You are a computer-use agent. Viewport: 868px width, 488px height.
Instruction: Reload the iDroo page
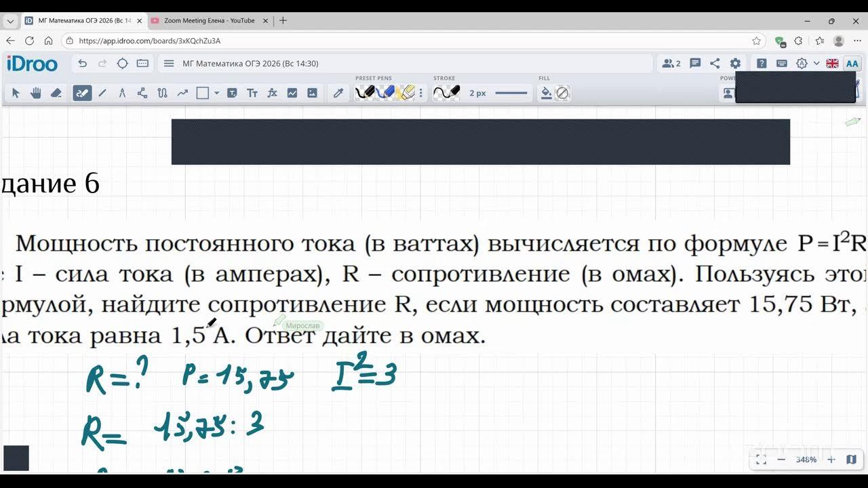click(29, 41)
